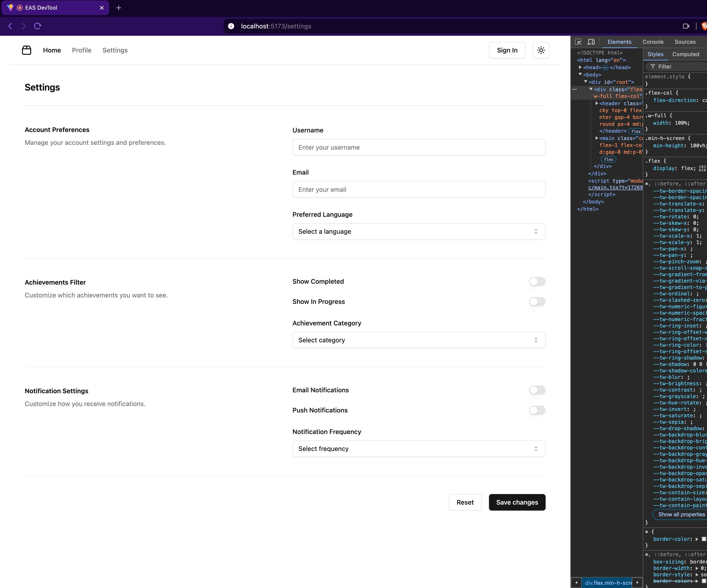Open the Achievement Category dropdown
Viewport: 707px width, 588px height.
(419, 340)
